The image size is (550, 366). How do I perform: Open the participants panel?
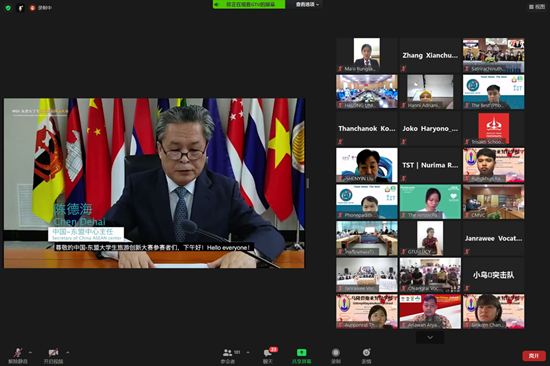tap(228, 355)
